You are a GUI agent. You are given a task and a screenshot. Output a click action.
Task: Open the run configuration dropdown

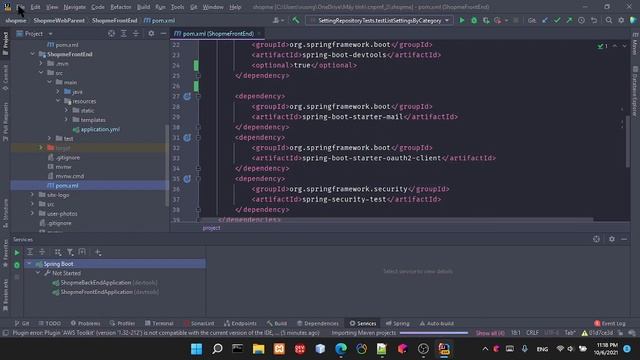(x=379, y=20)
